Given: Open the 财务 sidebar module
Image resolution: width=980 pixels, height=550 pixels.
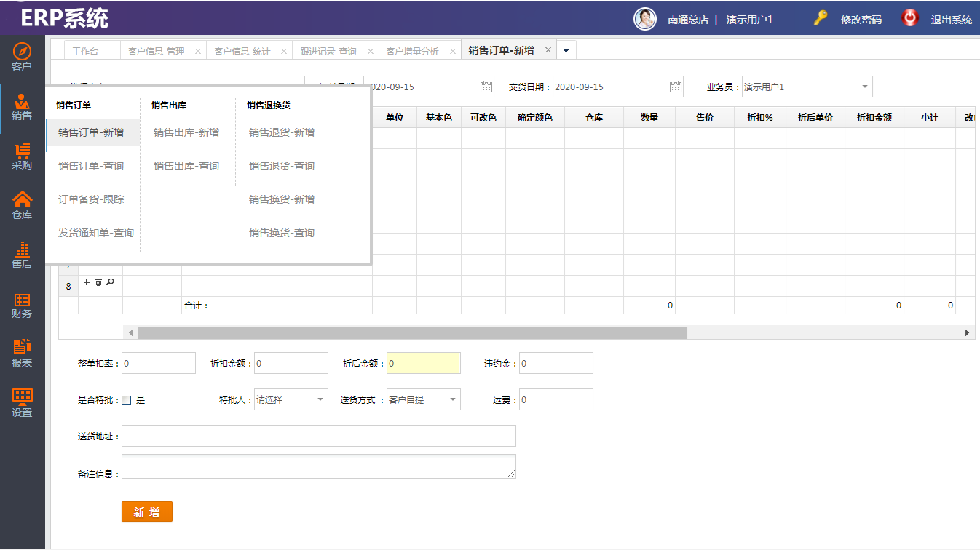Looking at the screenshot, I should point(22,305).
